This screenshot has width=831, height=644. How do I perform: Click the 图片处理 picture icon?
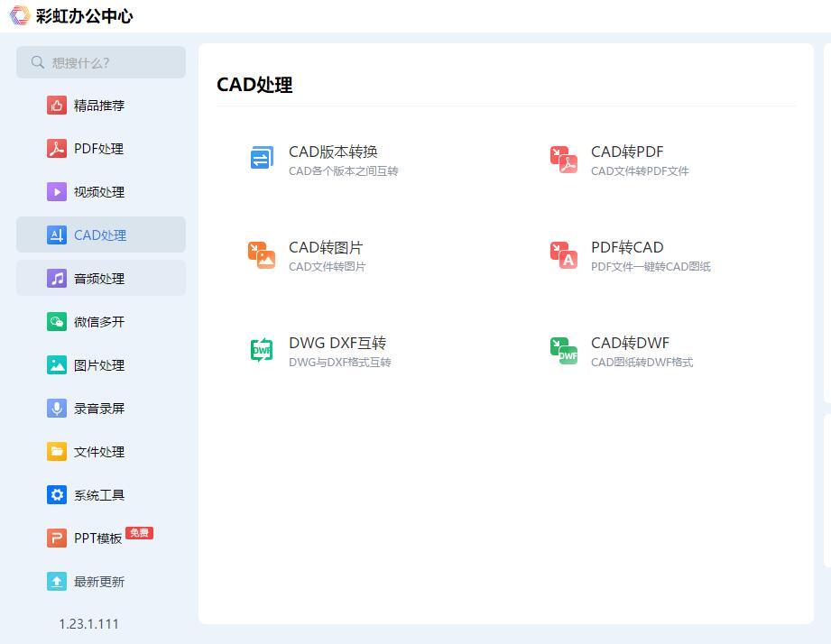pyautogui.click(x=57, y=365)
